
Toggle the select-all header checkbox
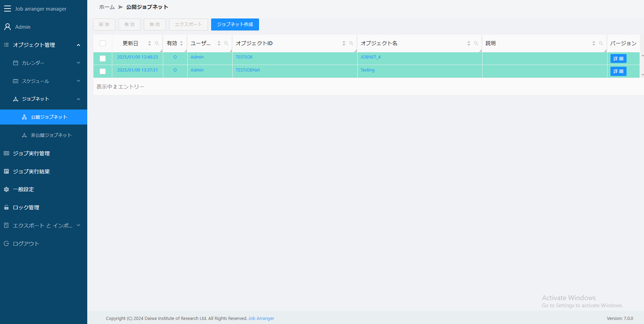103,43
